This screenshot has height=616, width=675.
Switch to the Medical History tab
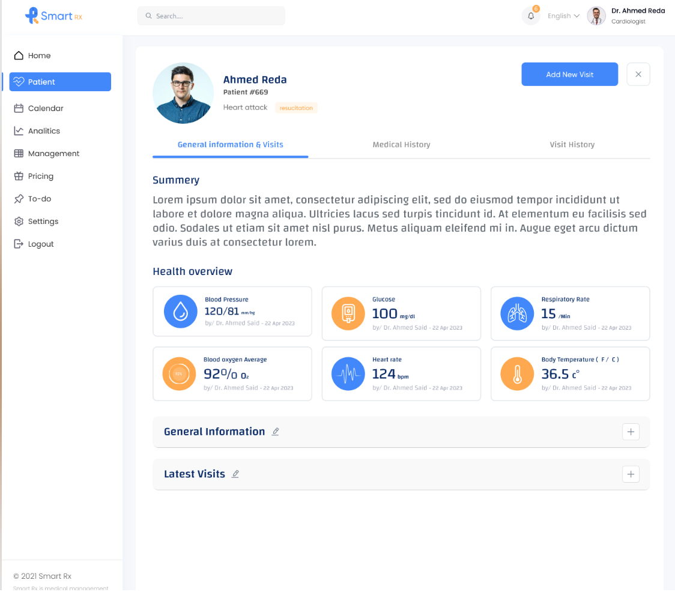tap(401, 145)
